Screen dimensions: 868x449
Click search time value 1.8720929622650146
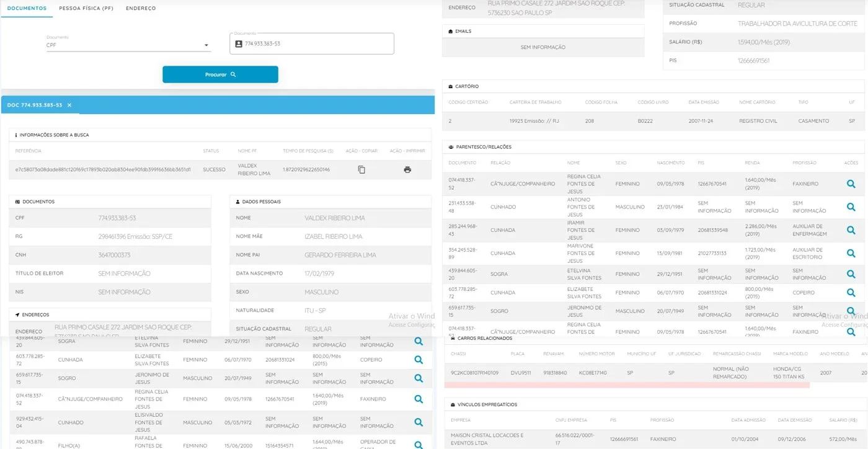[306, 169]
